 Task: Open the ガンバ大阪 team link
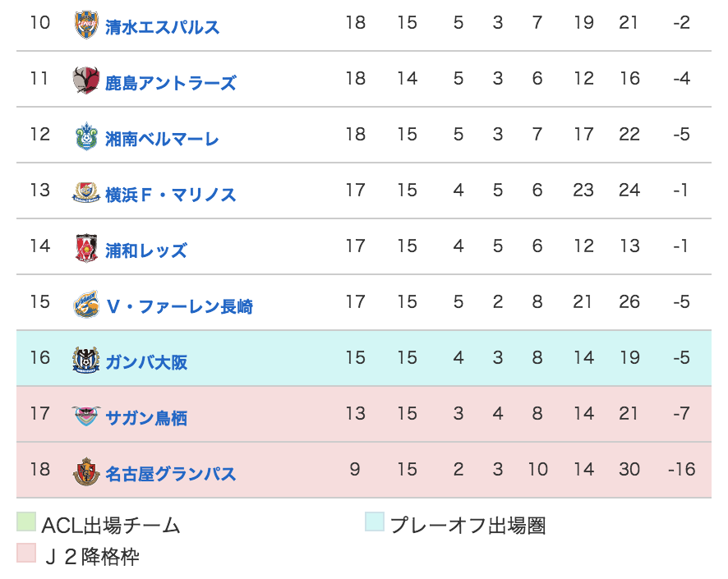(146, 362)
